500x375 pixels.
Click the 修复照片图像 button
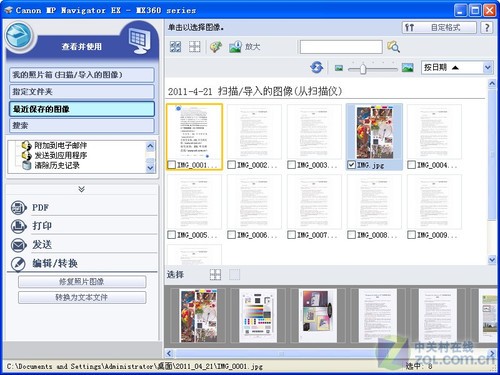click(82, 282)
